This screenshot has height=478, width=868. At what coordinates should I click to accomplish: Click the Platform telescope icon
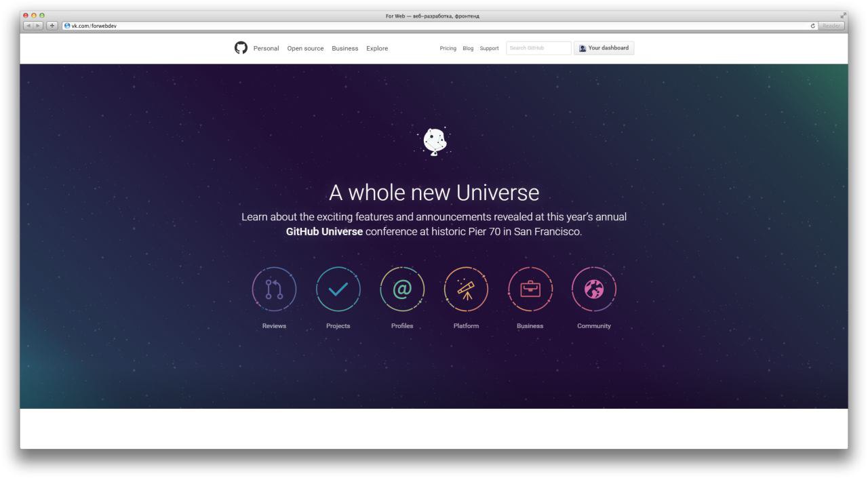(x=466, y=290)
